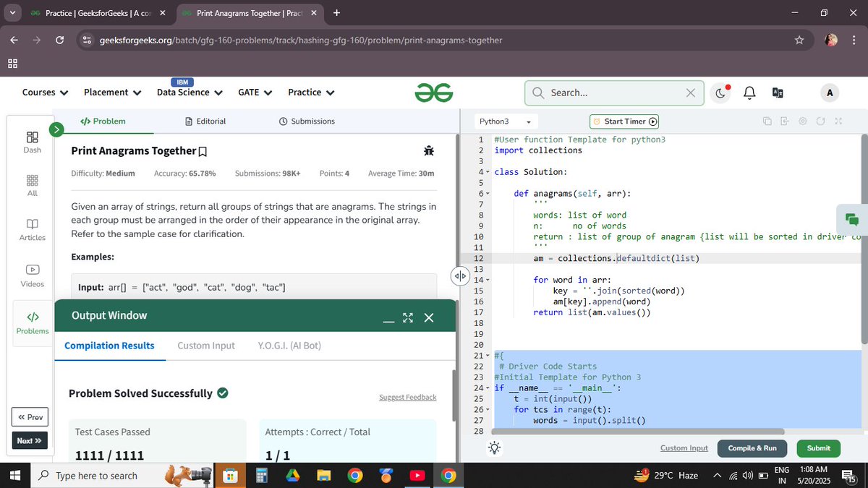Bookmark the Print Anagrams Together problem

point(203,151)
